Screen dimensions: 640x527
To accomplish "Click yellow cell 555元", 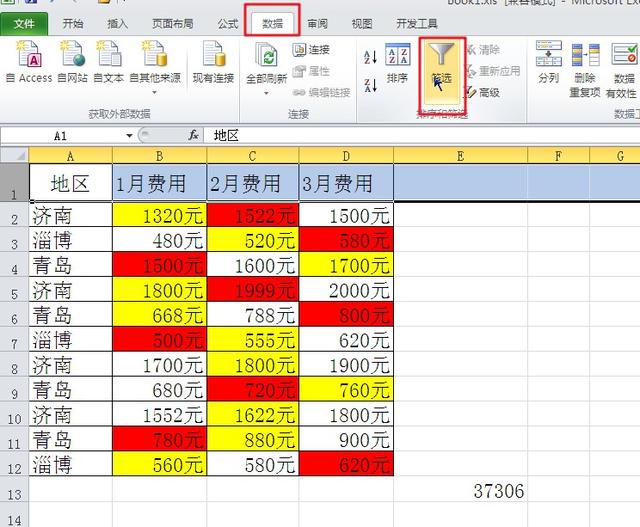I will tap(253, 340).
